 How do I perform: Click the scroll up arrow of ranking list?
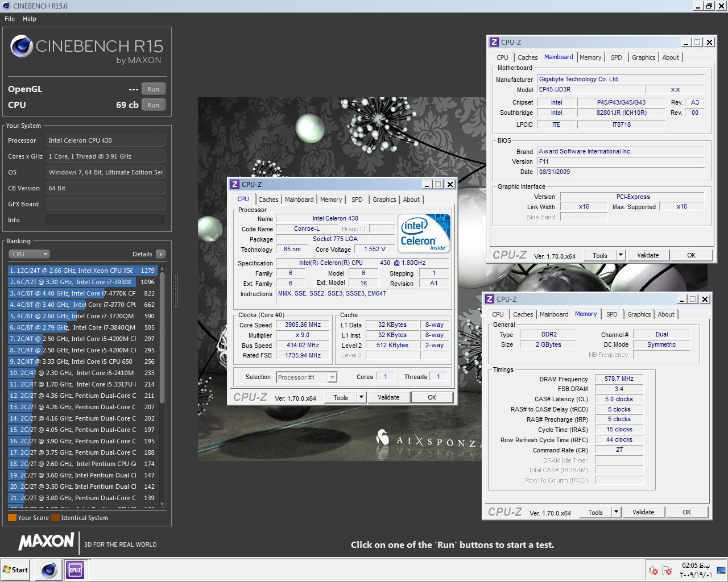[x=162, y=268]
